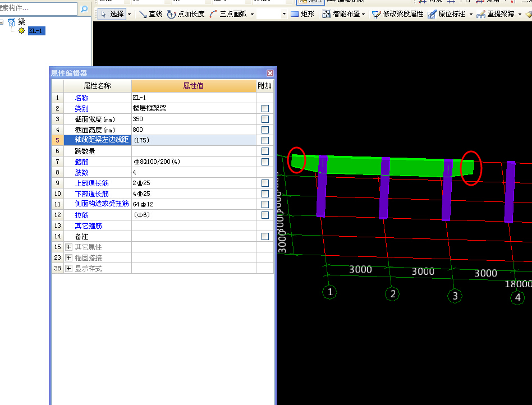Click the 附加 column header

(x=265, y=86)
